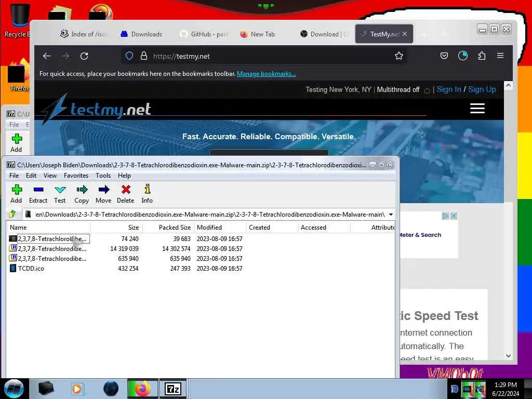This screenshot has height=399, width=532.
Task: Click the Add button in background 7-Zip window
Action: click(16, 143)
